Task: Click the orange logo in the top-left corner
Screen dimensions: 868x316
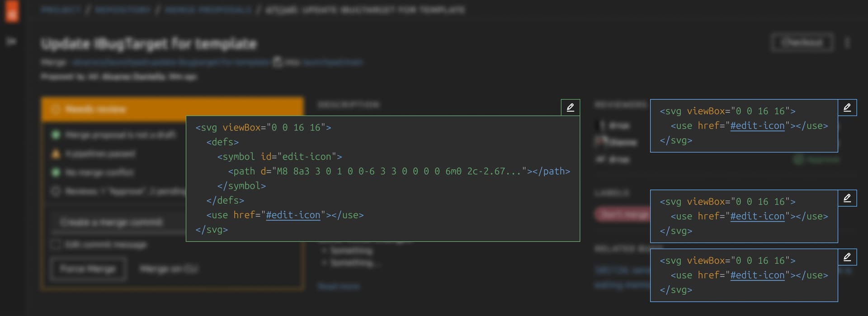Action: [12, 11]
